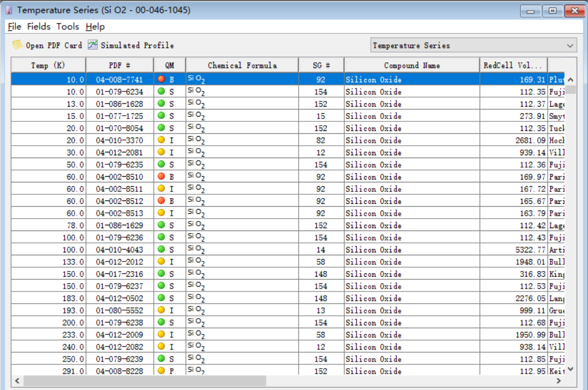Select temperature cell 183.0
Viewport: 588px width, 390px height.
tap(49, 298)
